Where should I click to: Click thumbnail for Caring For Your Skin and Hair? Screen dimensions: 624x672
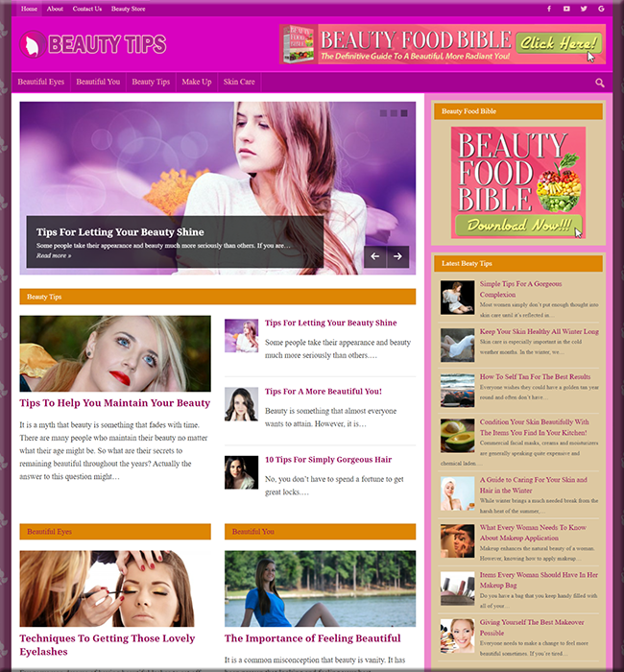pos(457,493)
